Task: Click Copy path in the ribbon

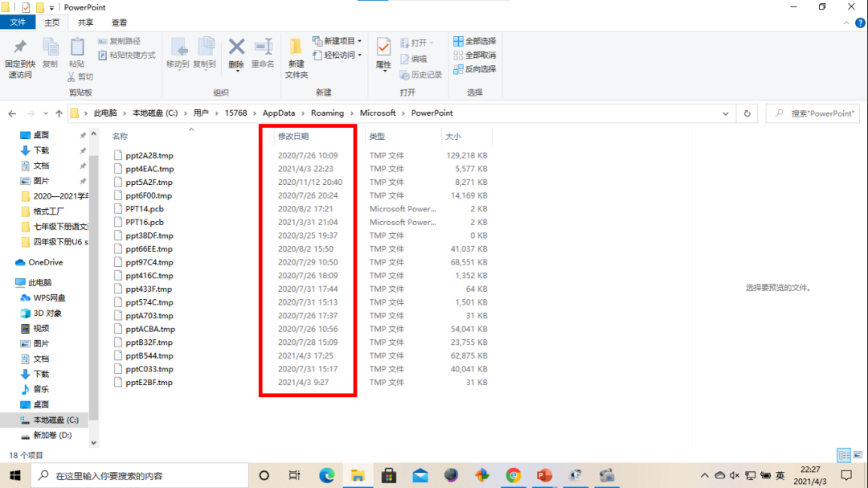Action: coord(119,41)
